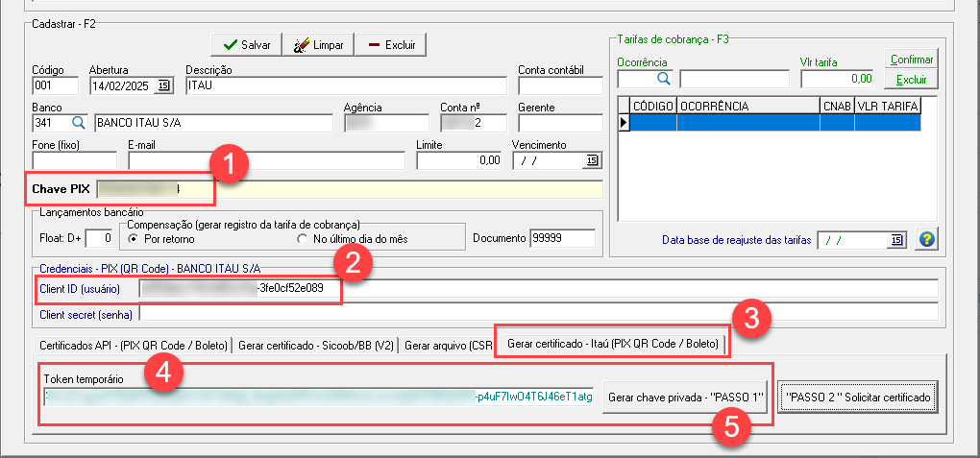This screenshot has width=980, height=458.
Task: Focus the Client ID (usuário) field
Action: (539, 289)
